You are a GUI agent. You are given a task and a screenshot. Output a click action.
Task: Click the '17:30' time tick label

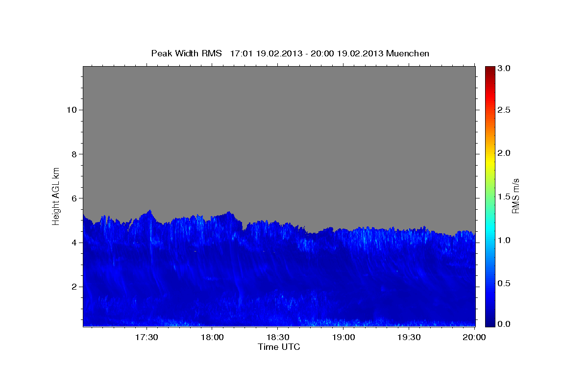tap(146, 338)
